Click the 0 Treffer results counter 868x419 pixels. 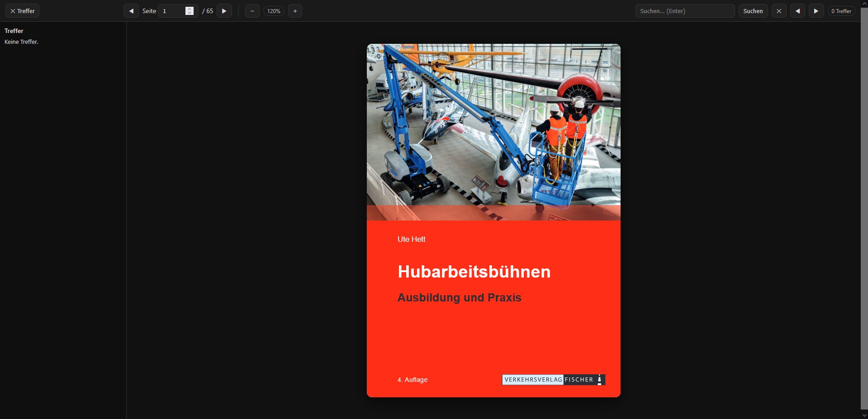point(841,11)
